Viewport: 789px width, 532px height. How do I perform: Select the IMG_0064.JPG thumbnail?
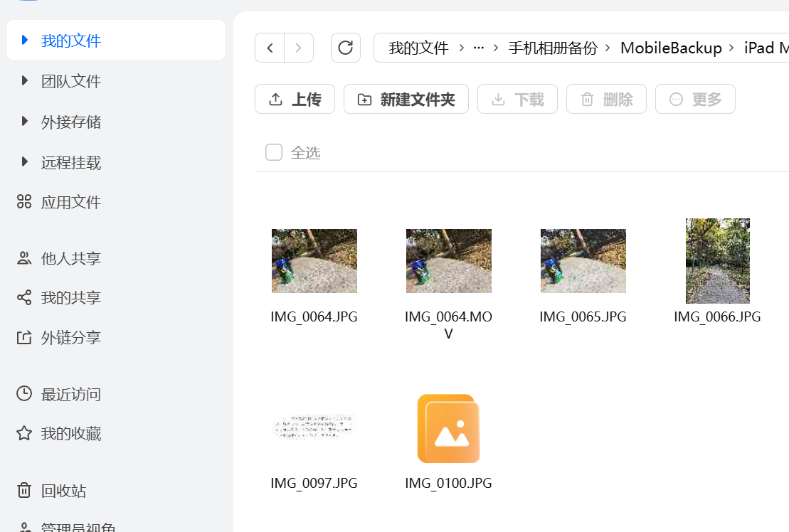click(x=314, y=261)
